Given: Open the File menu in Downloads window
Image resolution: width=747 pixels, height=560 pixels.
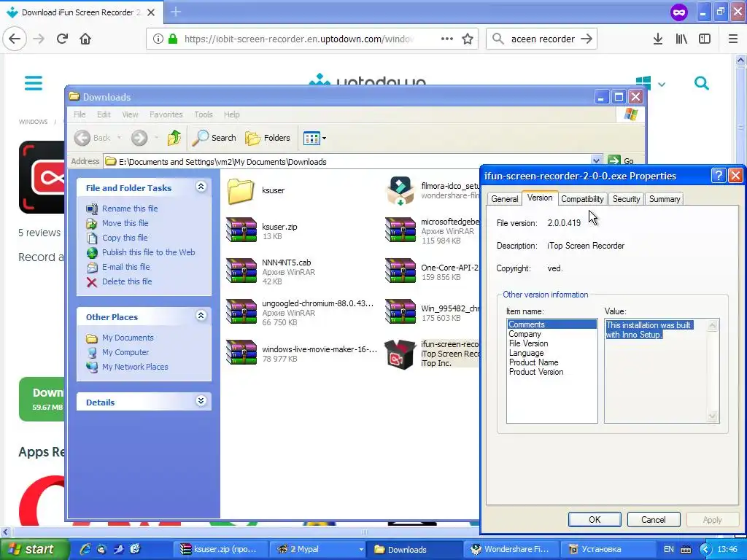Looking at the screenshot, I should (80, 114).
